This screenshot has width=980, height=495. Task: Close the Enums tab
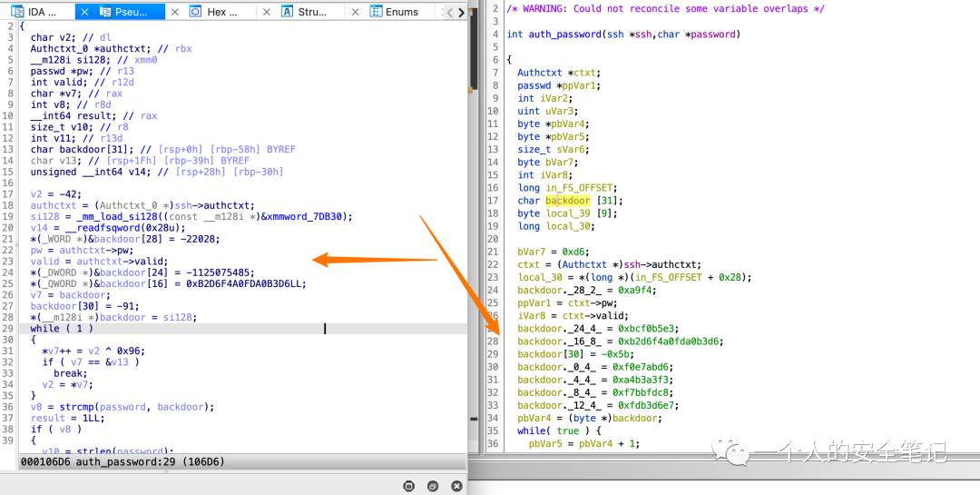(357, 12)
